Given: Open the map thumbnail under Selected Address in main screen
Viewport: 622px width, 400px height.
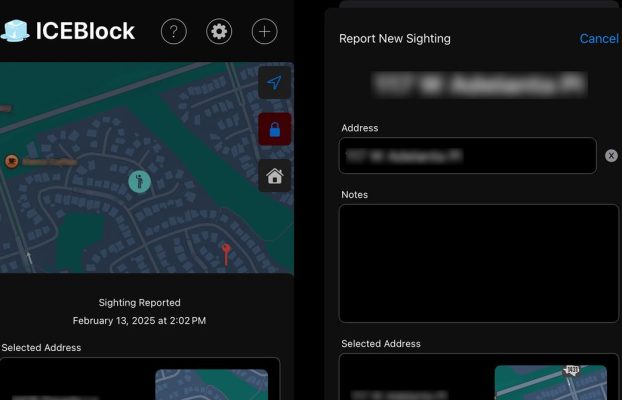Looking at the screenshot, I should coord(211,385).
